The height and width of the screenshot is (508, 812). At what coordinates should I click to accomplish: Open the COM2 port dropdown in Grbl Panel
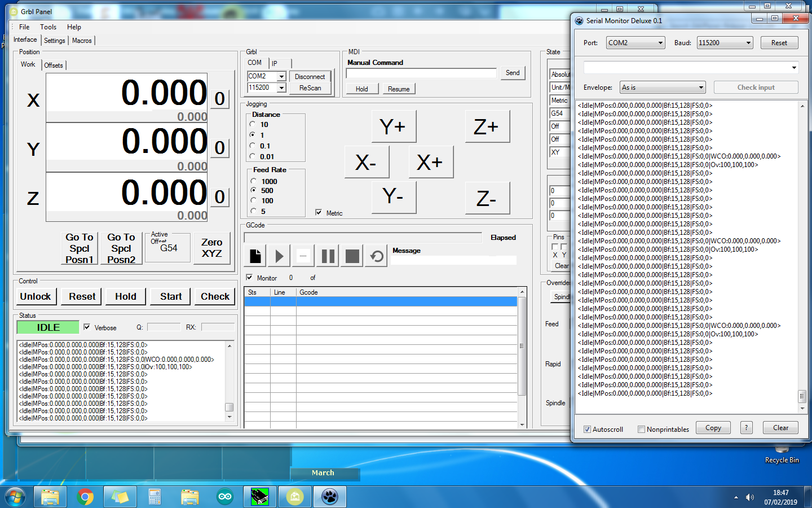tap(281, 76)
